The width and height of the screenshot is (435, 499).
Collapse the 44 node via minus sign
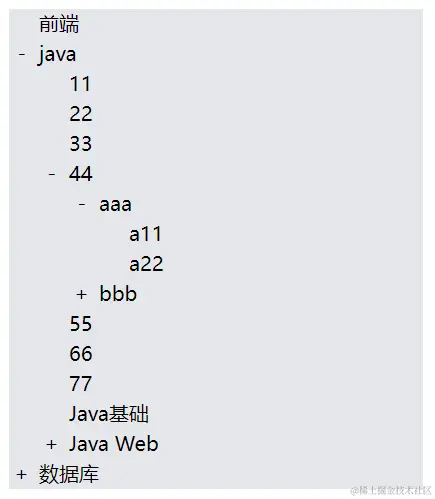coord(52,174)
